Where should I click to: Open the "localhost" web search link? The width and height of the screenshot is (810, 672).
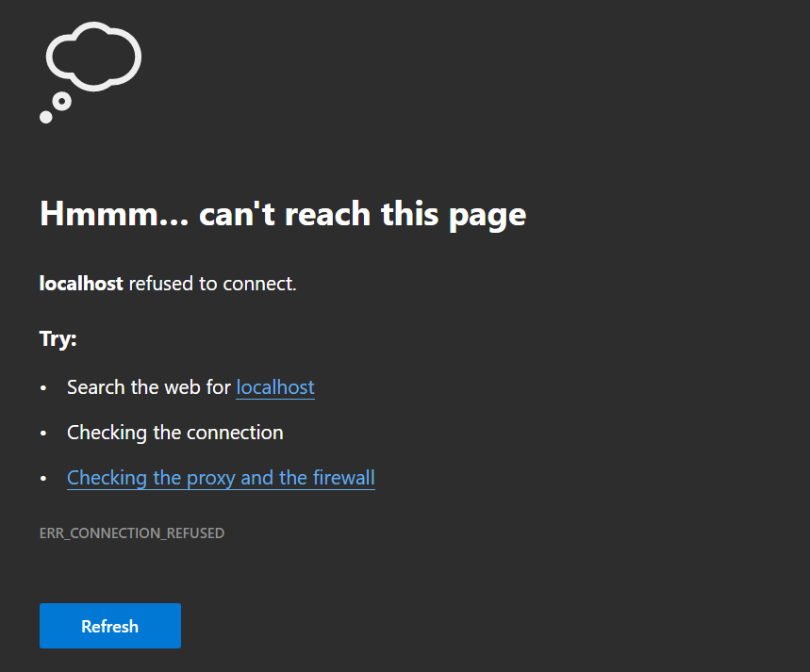click(275, 387)
